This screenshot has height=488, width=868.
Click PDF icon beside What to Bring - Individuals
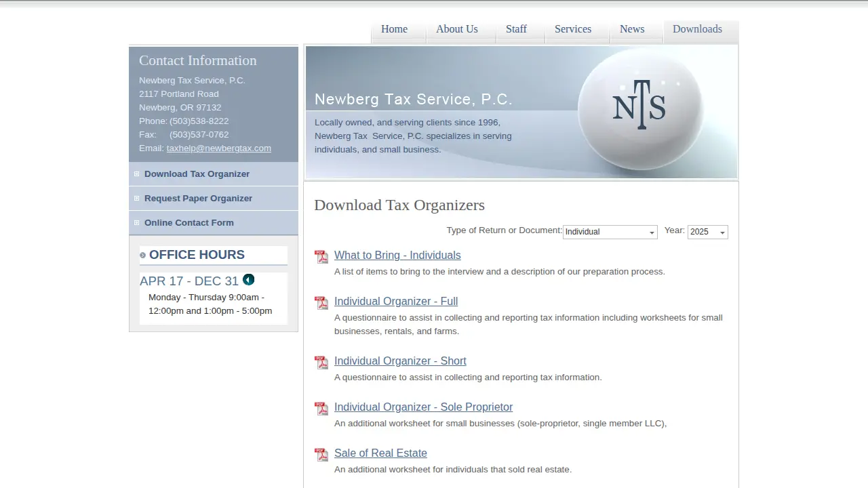321,257
